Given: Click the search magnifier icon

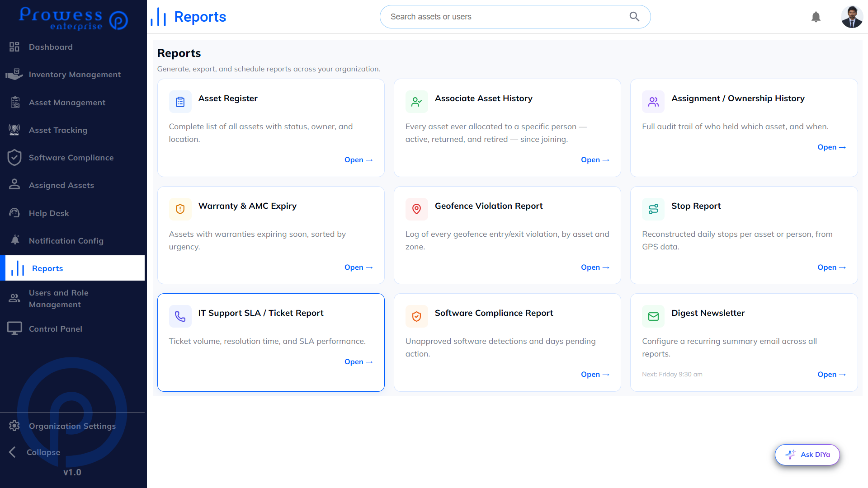Looking at the screenshot, I should tap(634, 17).
